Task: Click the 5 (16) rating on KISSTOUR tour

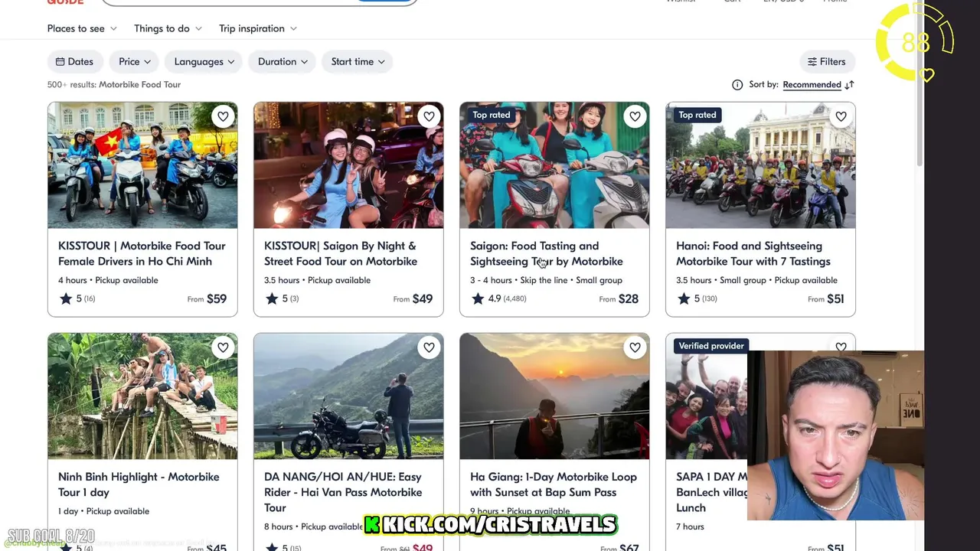Action: point(77,298)
